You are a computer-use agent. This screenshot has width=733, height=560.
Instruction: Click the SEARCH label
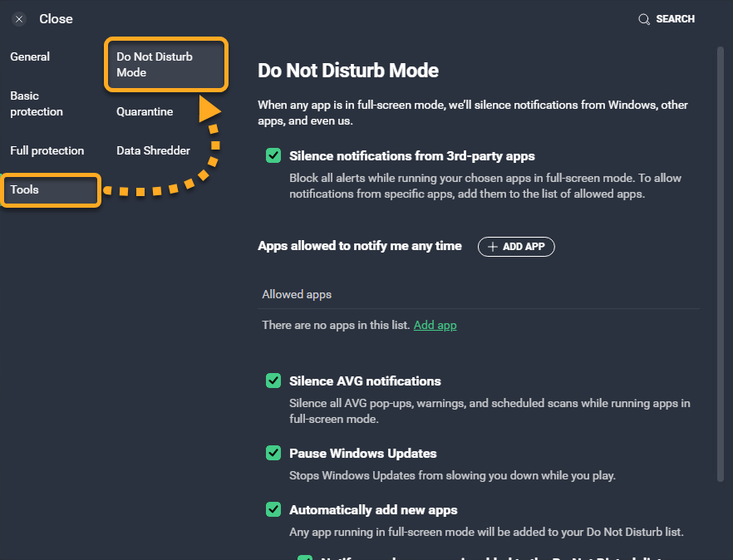pos(675,19)
